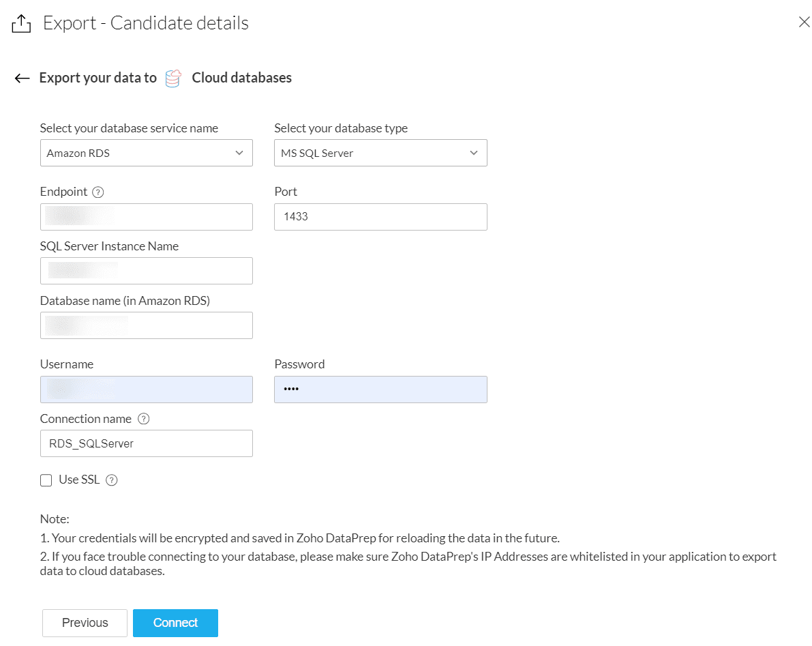Edit the Connection name RDS_SQLServer field
The image size is (812, 646).
pos(146,443)
